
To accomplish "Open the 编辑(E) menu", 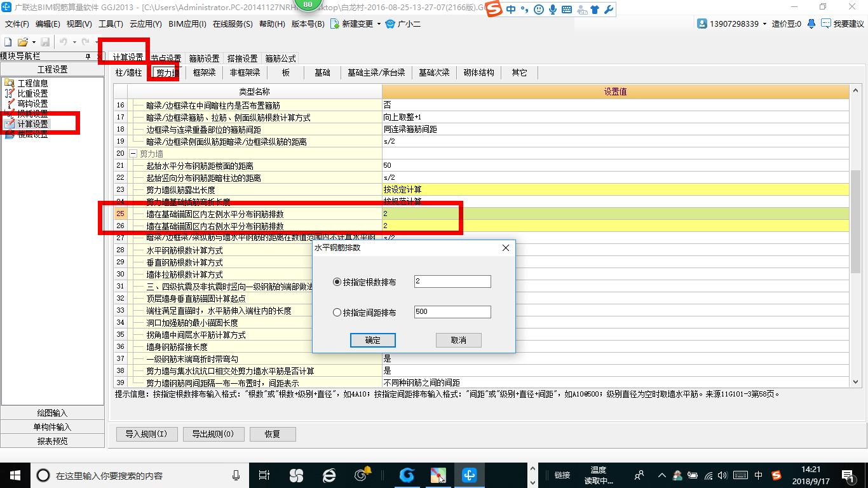I will (48, 24).
